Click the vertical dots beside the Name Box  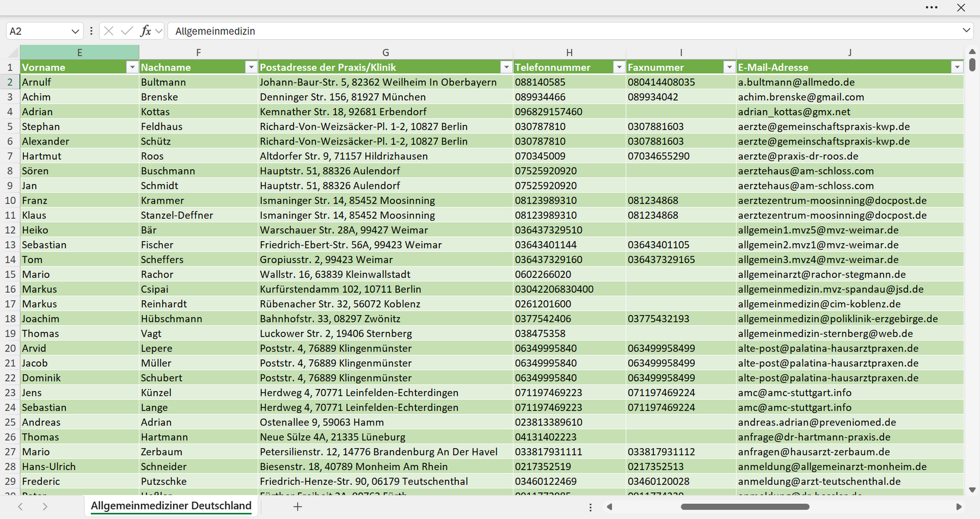point(91,31)
